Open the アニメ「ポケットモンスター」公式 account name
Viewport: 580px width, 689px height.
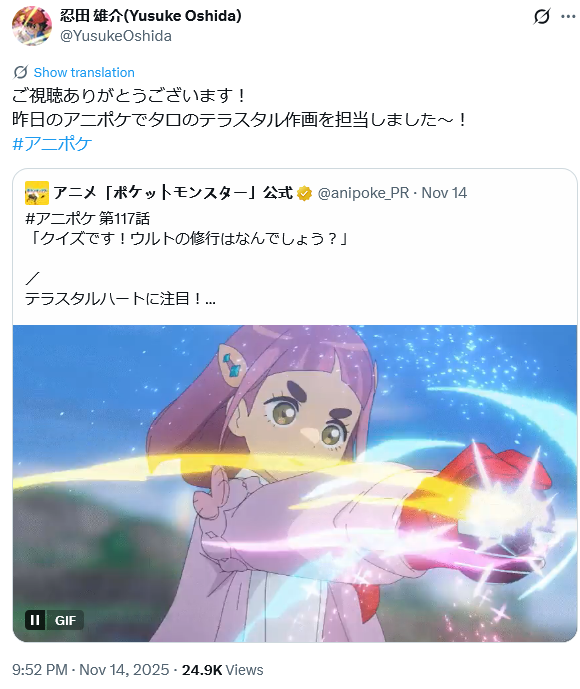[x=173, y=192]
